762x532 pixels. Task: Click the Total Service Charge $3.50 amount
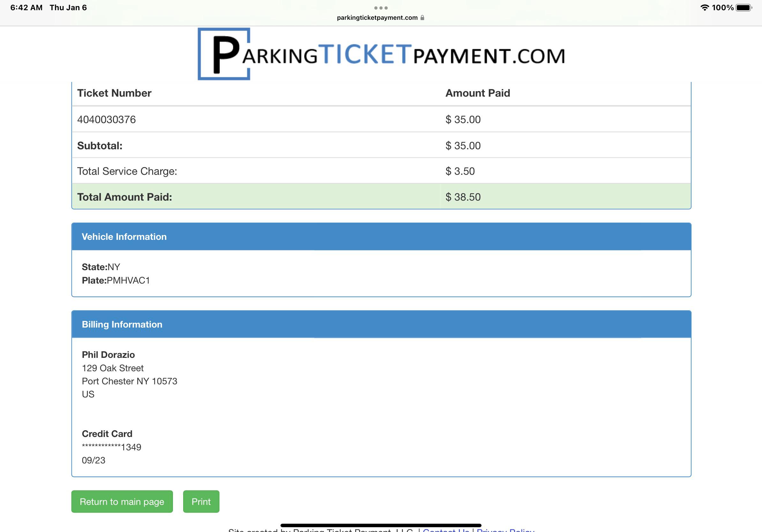[x=460, y=171]
